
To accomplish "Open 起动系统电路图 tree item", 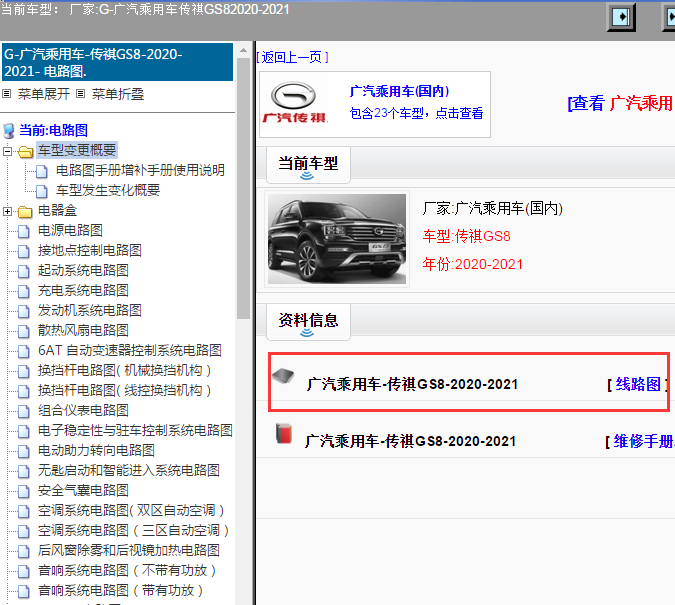I will tap(83, 270).
